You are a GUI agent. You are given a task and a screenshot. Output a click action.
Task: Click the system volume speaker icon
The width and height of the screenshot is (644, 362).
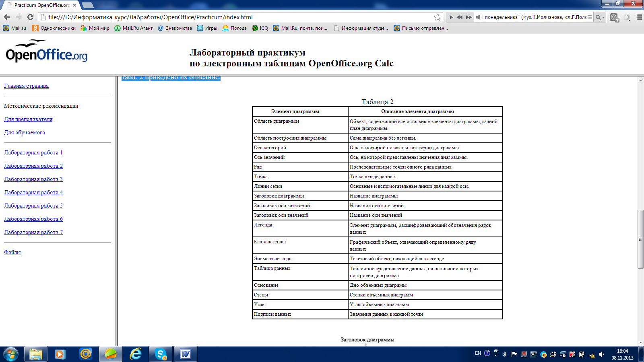[x=601, y=354]
